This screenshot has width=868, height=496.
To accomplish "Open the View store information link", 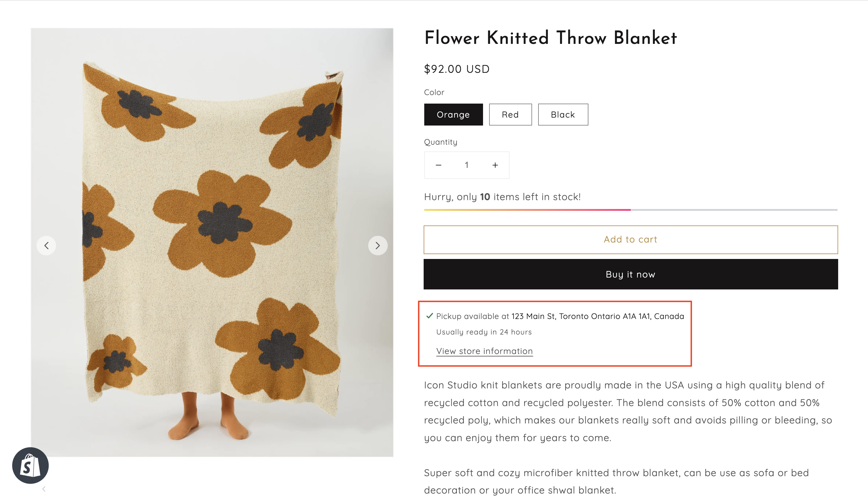I will (484, 351).
